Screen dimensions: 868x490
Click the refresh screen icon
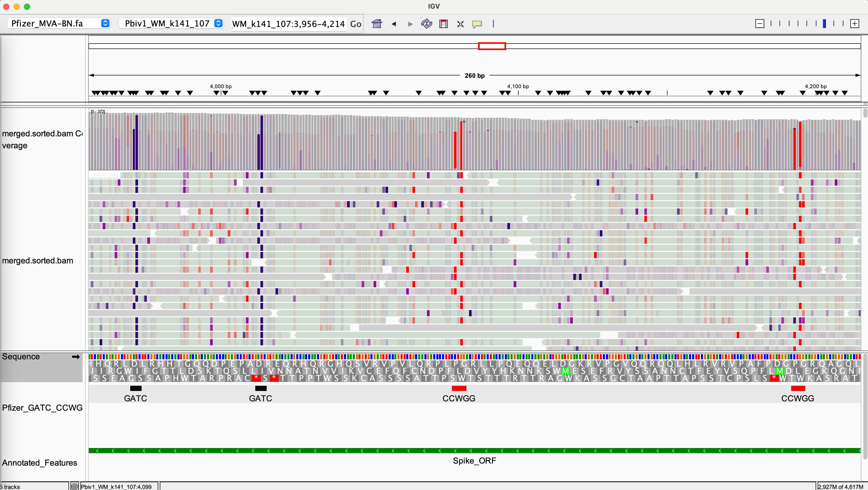pos(426,24)
